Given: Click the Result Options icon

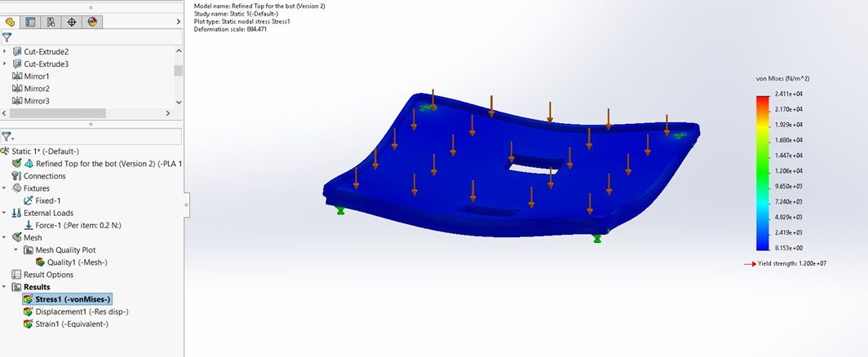Looking at the screenshot, I should [x=16, y=275].
